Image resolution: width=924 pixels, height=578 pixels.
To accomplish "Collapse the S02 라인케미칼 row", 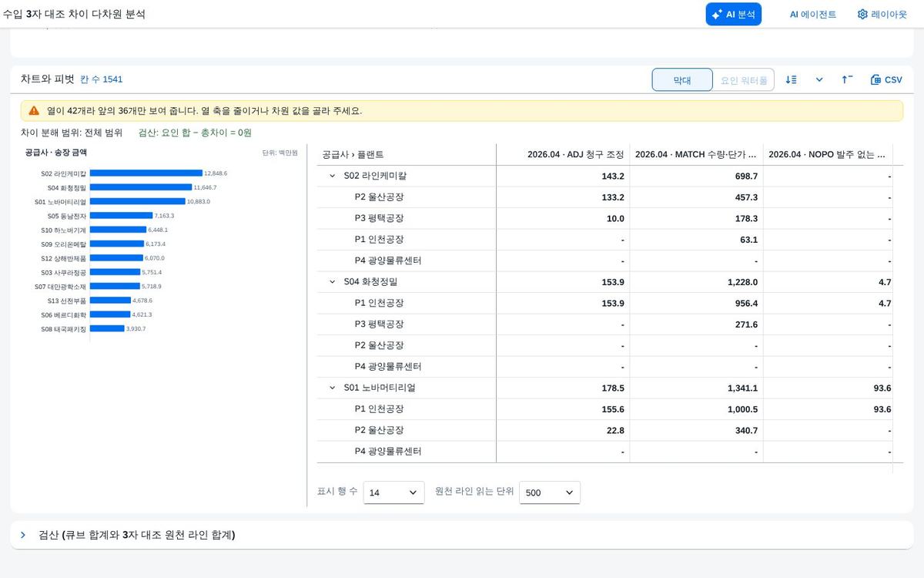I will (333, 176).
